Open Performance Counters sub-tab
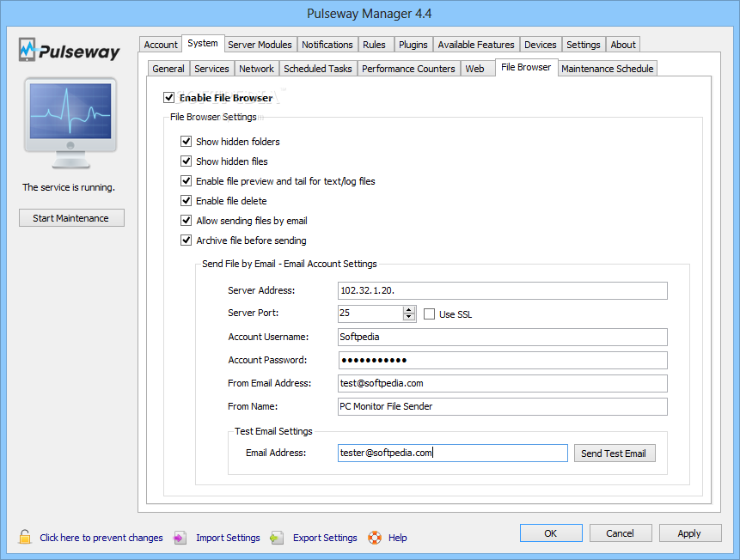Screen dimensions: 740x560 (x=408, y=69)
